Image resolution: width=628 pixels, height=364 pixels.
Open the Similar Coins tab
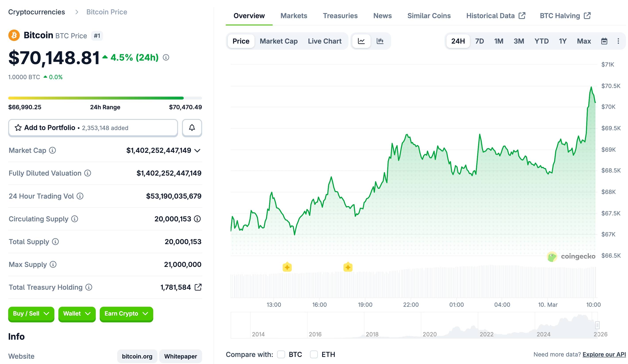coord(429,15)
